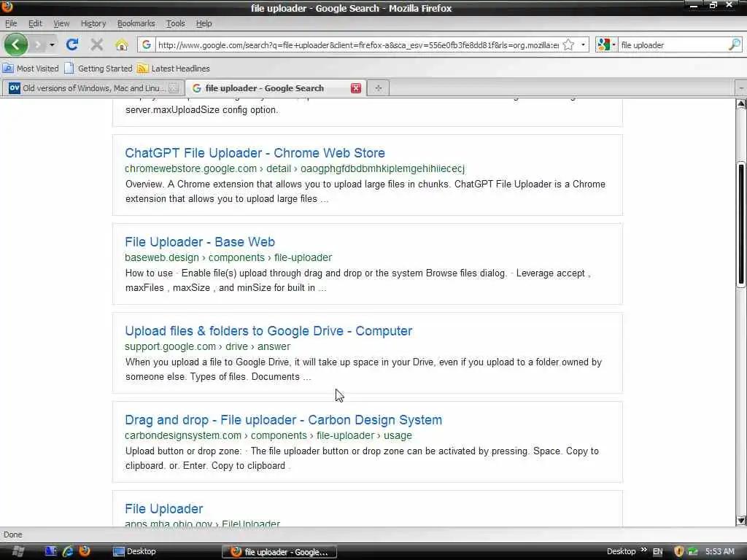This screenshot has height=560, width=747.
Task: Switch to the Old versions of Windows tab
Action: 93,88
